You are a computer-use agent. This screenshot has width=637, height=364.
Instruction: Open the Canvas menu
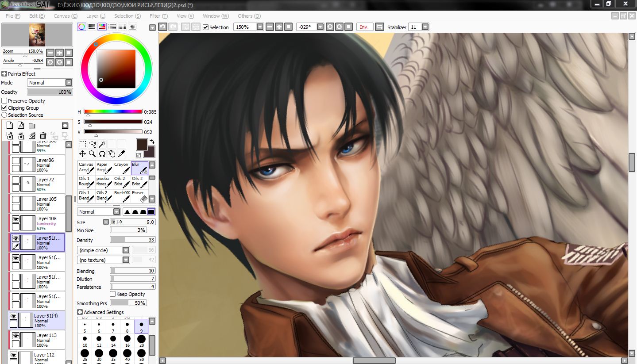[x=65, y=16]
